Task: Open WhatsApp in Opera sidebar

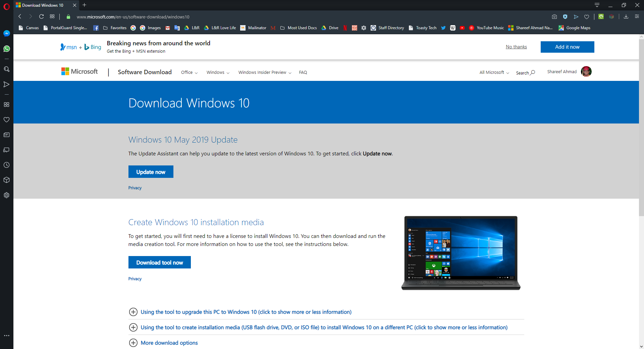Action: [6, 49]
